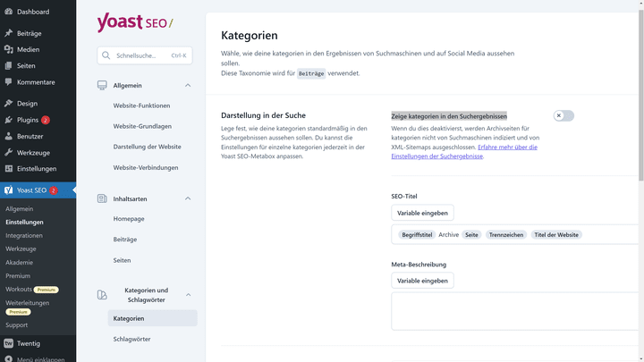
Task: Click the Kategorien page heading
Action: pyautogui.click(x=250, y=35)
